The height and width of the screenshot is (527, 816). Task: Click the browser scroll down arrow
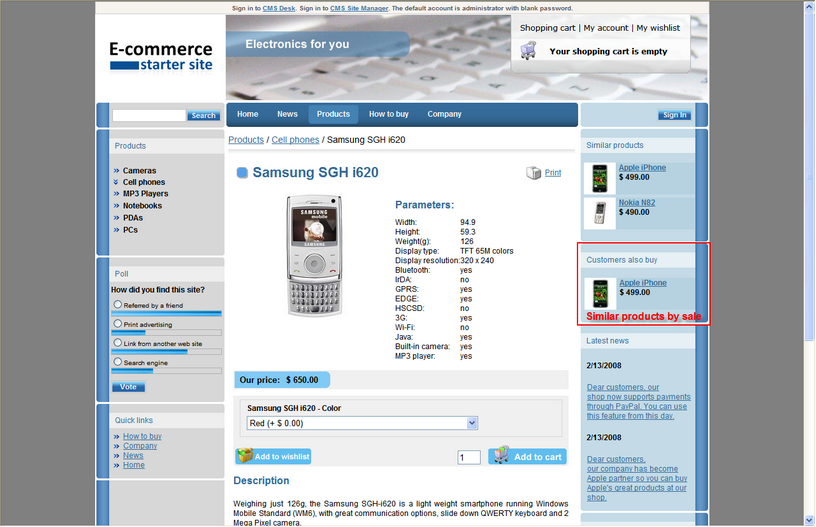pos(809,520)
